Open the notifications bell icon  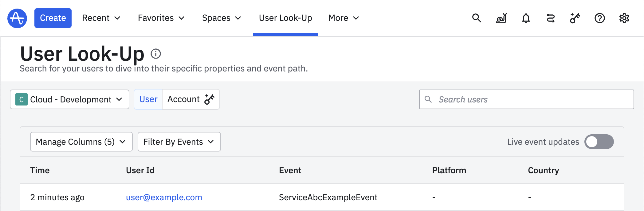[x=526, y=18]
